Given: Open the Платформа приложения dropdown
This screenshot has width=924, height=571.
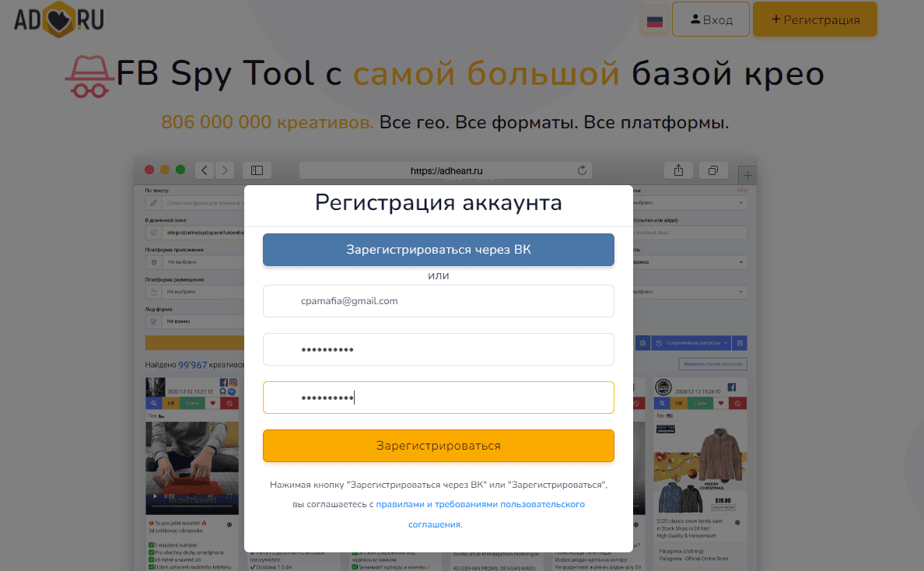Looking at the screenshot, I should [194, 261].
